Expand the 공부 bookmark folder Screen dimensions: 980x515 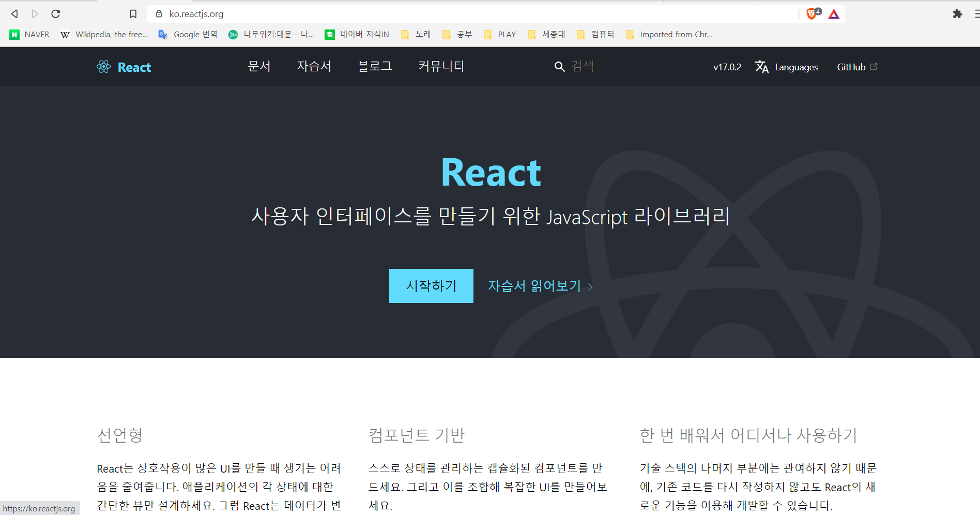click(x=457, y=35)
